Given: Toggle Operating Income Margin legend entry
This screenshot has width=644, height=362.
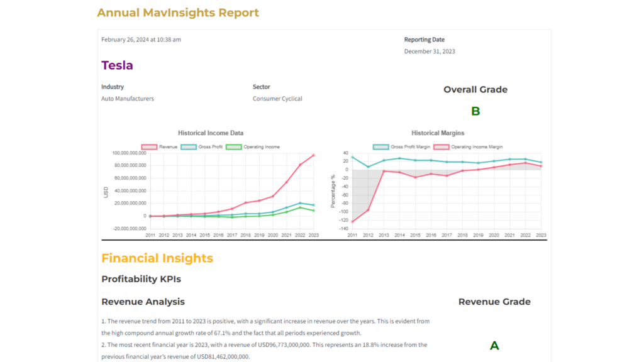Looking at the screenshot, I should pyautogui.click(x=442, y=146).
